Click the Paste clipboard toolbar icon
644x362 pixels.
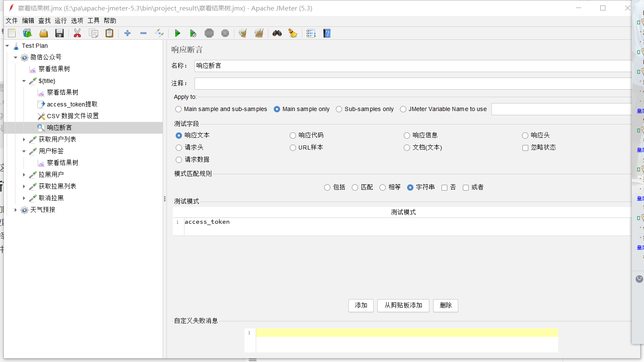(x=109, y=34)
